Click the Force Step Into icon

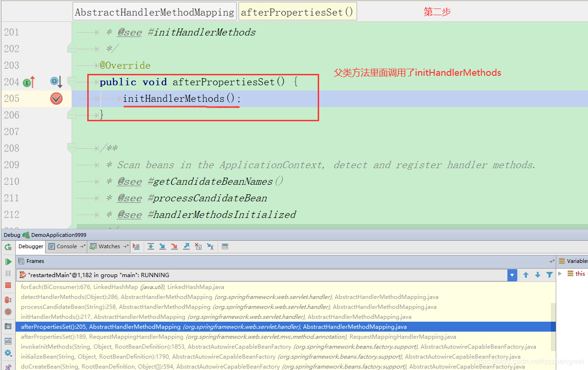(x=174, y=246)
